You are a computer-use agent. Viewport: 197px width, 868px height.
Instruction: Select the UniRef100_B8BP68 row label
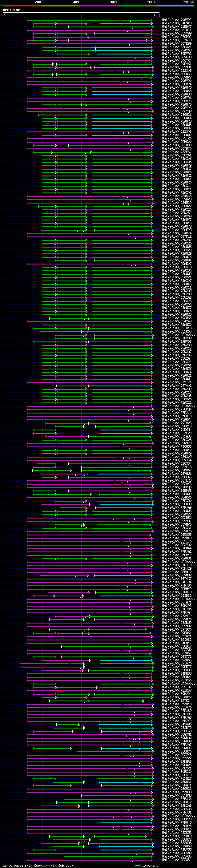tap(177, 491)
